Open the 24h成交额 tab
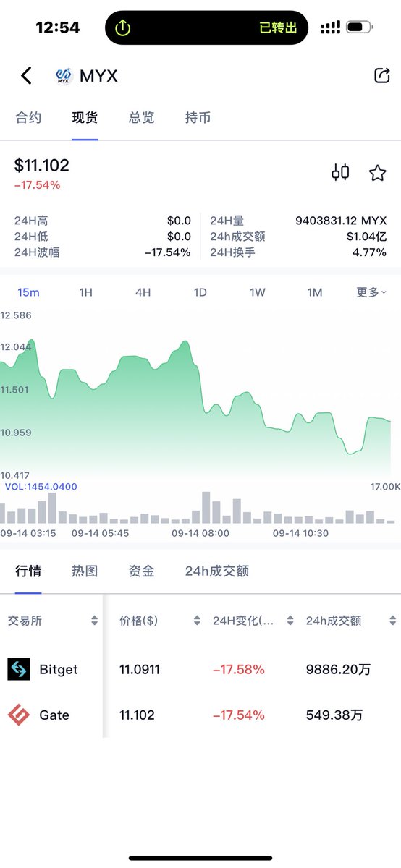Viewport: 401px width, 868px height. pyautogui.click(x=217, y=571)
